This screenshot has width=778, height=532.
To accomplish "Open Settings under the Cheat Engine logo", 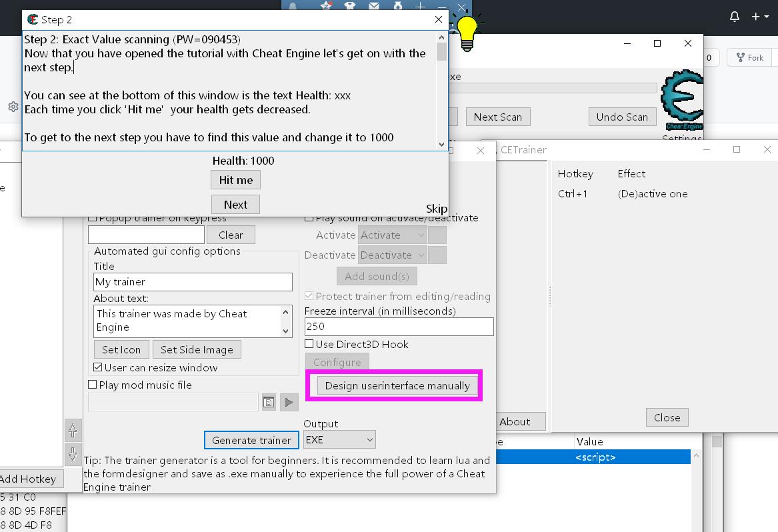I will pyautogui.click(x=683, y=138).
